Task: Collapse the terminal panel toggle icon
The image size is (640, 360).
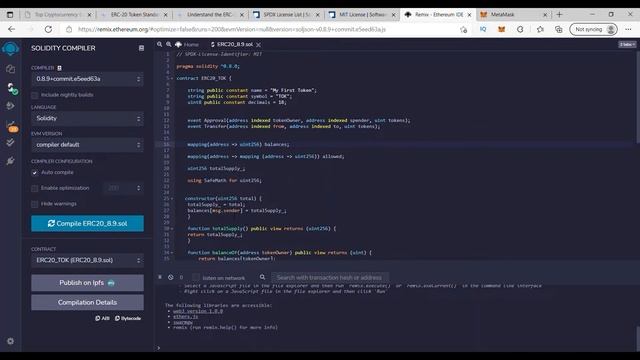Action: point(160,277)
